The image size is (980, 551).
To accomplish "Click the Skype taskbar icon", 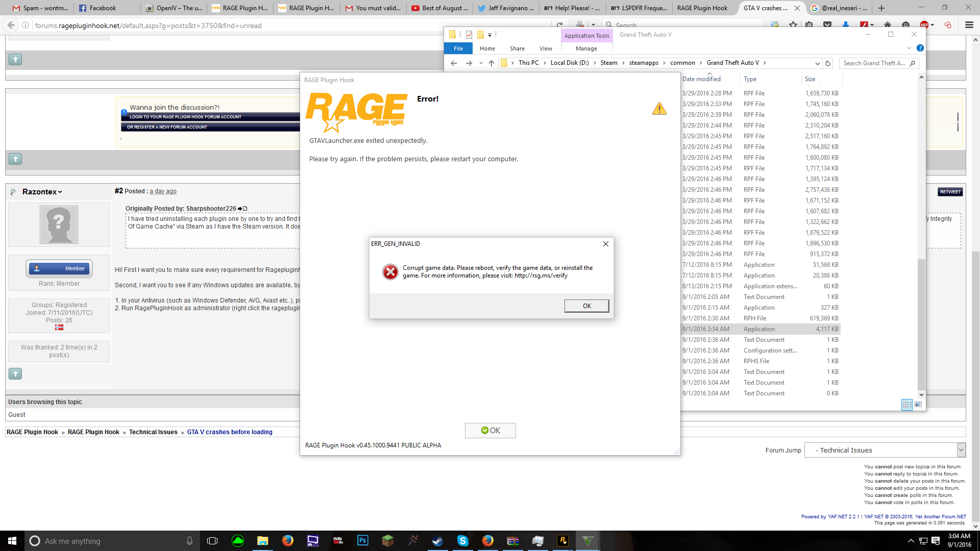I will [462, 541].
